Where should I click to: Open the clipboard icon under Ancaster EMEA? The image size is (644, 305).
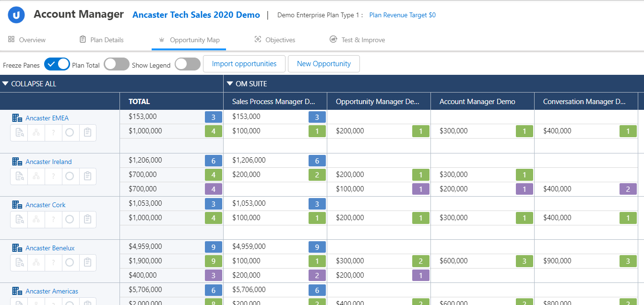click(87, 133)
